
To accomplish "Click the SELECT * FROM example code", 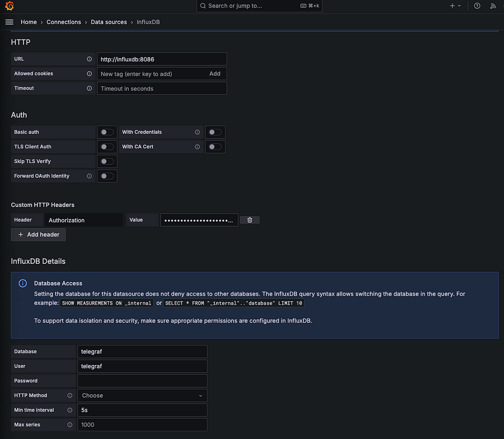I will tap(234, 303).
